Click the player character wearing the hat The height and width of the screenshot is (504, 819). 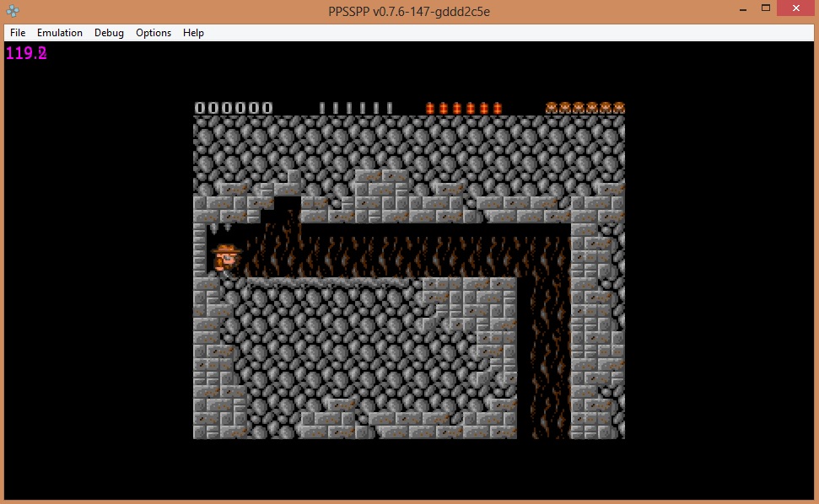pos(226,258)
